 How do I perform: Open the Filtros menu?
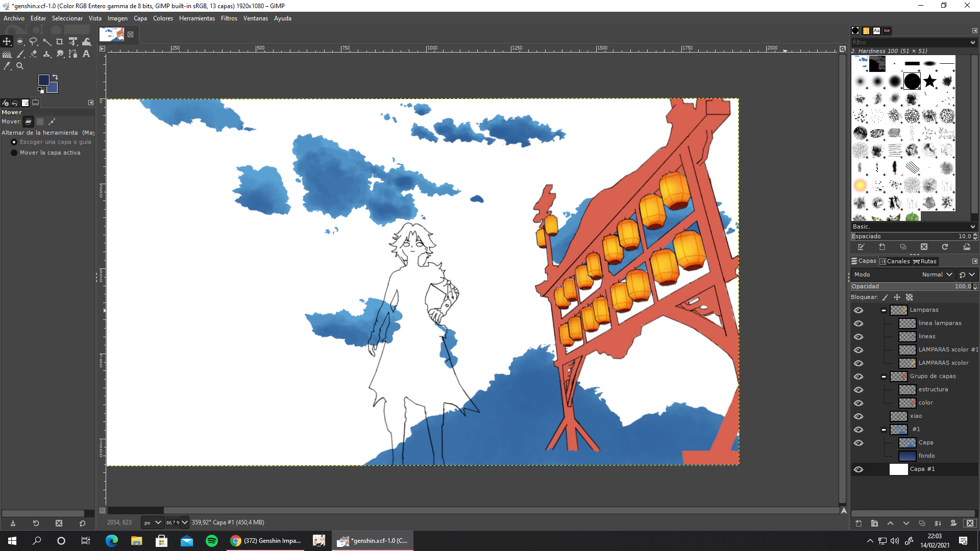click(229, 18)
